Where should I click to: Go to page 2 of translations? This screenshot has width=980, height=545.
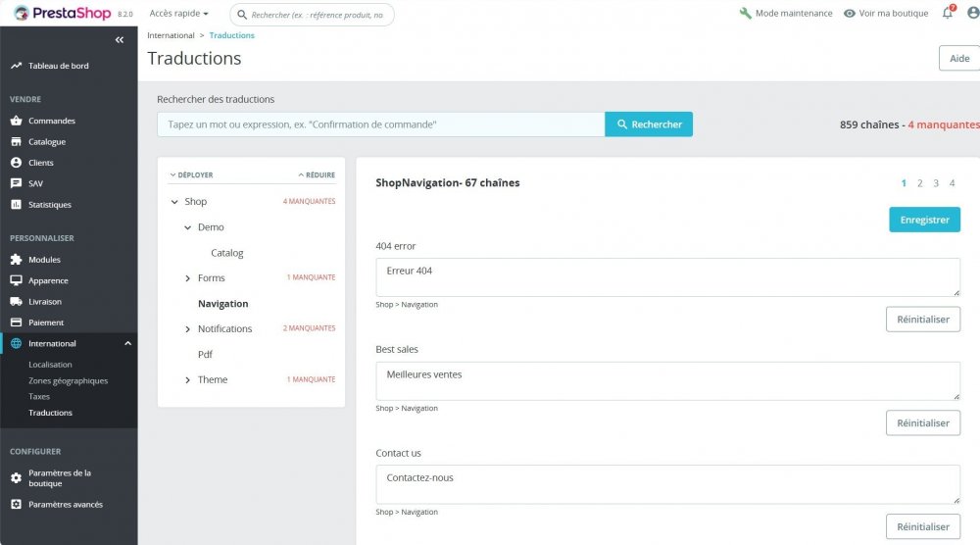919,183
